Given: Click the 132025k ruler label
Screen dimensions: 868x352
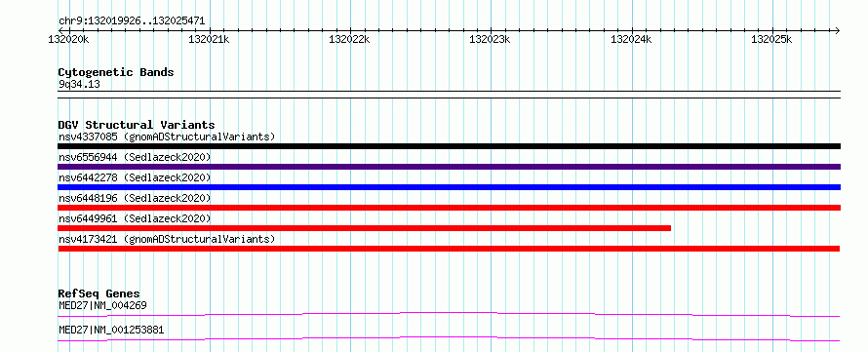Looking at the screenshot, I should (x=771, y=40).
